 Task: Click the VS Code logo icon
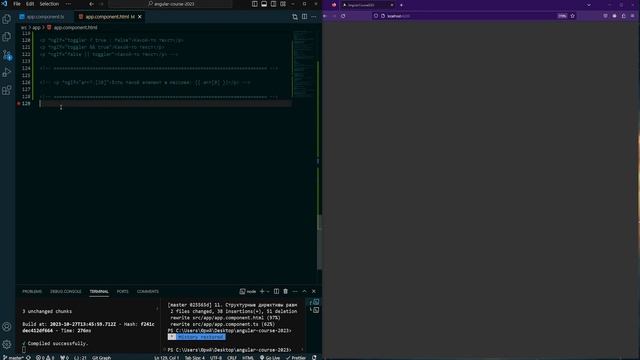pos(4,4)
